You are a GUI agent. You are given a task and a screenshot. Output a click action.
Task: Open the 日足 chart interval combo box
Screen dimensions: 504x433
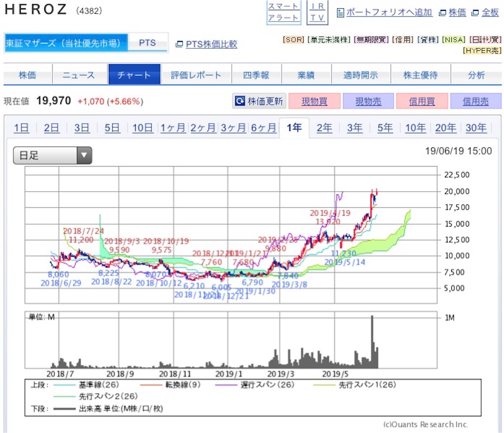click(52, 155)
